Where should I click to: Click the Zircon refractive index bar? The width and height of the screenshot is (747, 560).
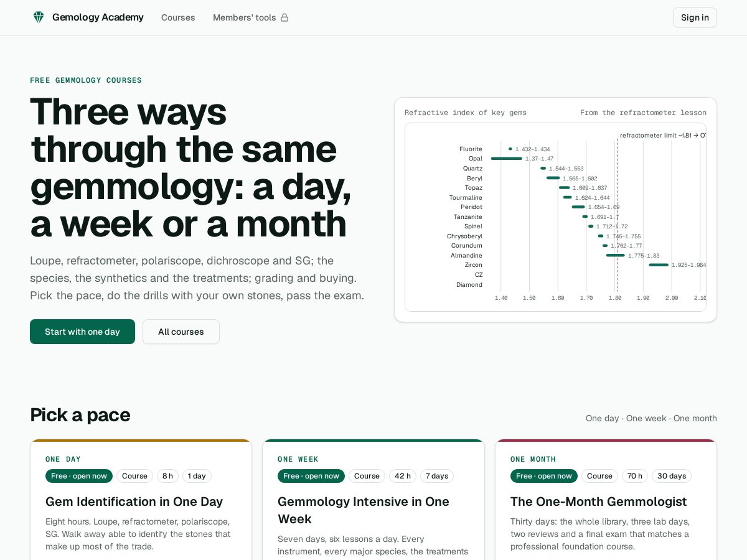[x=659, y=265]
